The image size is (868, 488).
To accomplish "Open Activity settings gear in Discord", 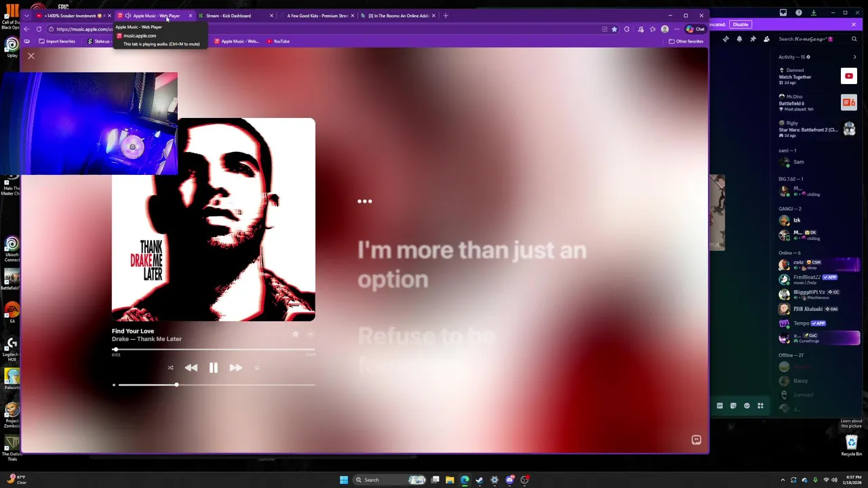I will [808, 57].
